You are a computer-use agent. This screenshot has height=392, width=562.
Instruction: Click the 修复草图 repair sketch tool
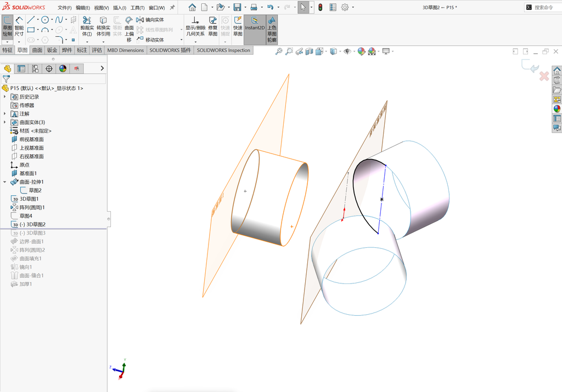(x=212, y=26)
